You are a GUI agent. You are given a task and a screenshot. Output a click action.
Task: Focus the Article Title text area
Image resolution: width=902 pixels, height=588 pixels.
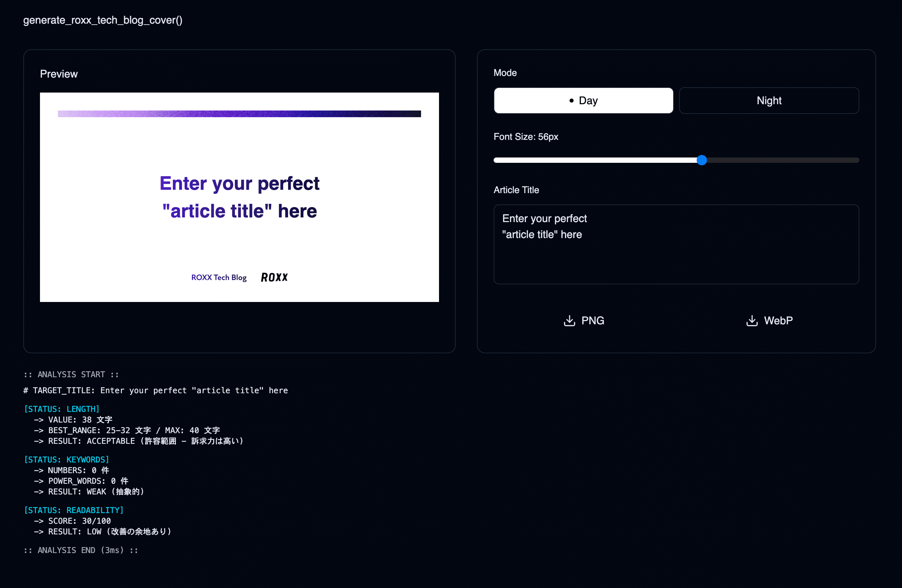pyautogui.click(x=676, y=258)
